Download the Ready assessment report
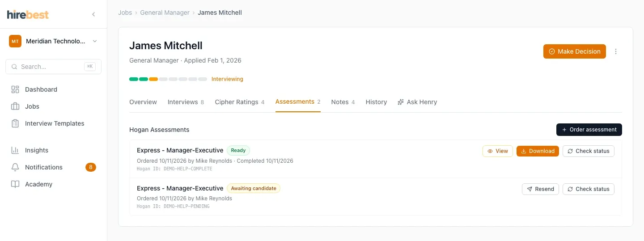The width and height of the screenshot is (644, 241). [x=538, y=151]
